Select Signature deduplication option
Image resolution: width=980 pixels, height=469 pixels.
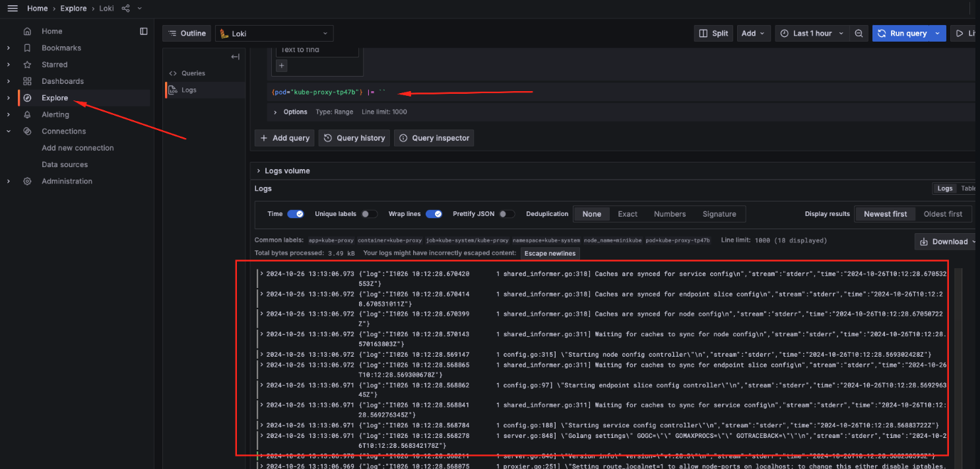719,214
